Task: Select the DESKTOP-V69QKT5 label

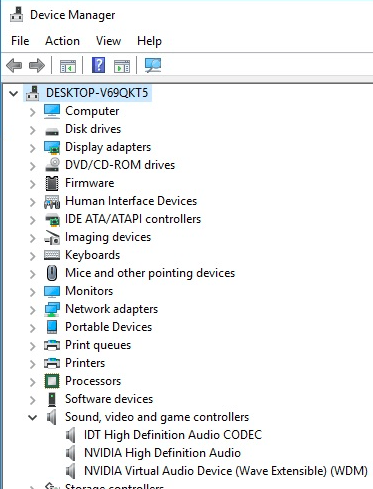Action: tap(97, 93)
